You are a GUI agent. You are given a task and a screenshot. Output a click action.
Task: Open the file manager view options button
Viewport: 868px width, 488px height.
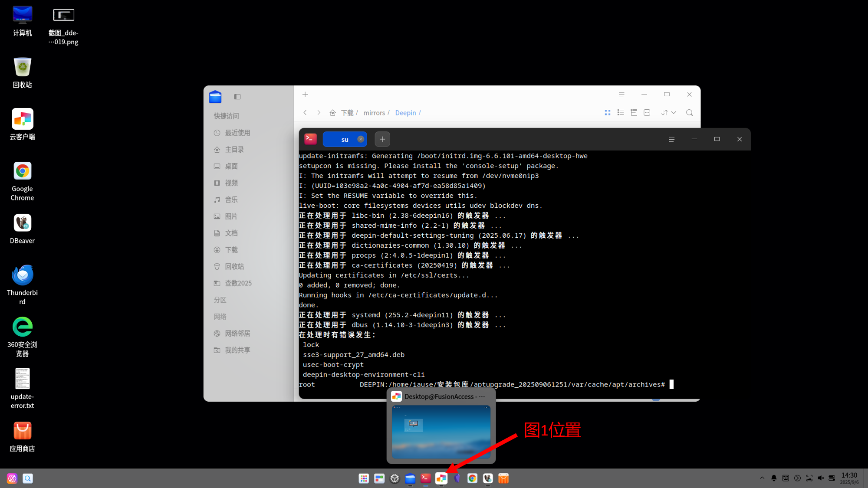click(x=647, y=113)
